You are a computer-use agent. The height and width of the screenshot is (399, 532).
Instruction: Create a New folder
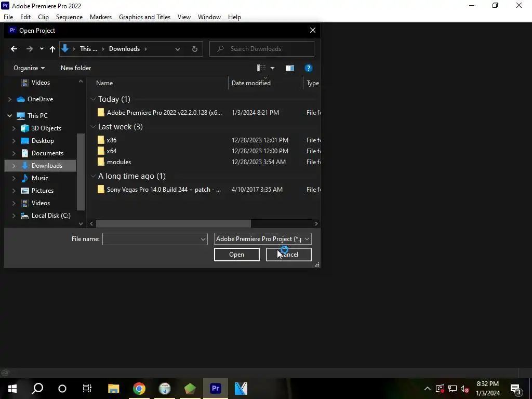pos(76,68)
